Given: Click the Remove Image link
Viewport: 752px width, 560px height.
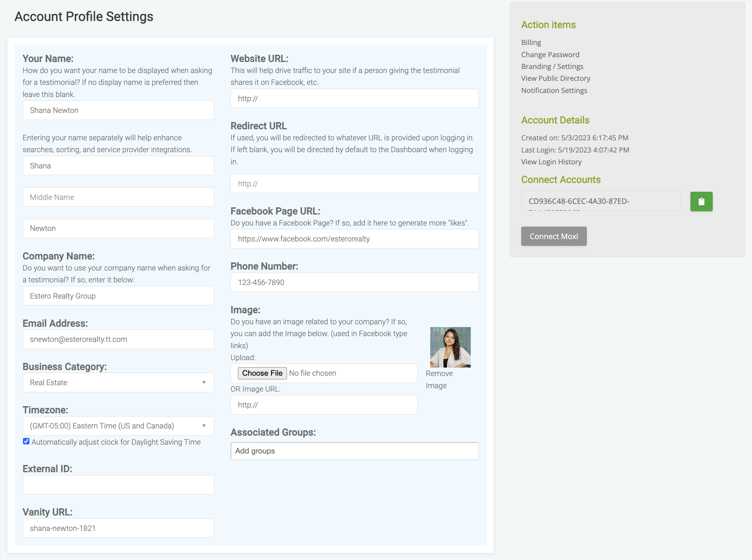Looking at the screenshot, I should [439, 379].
